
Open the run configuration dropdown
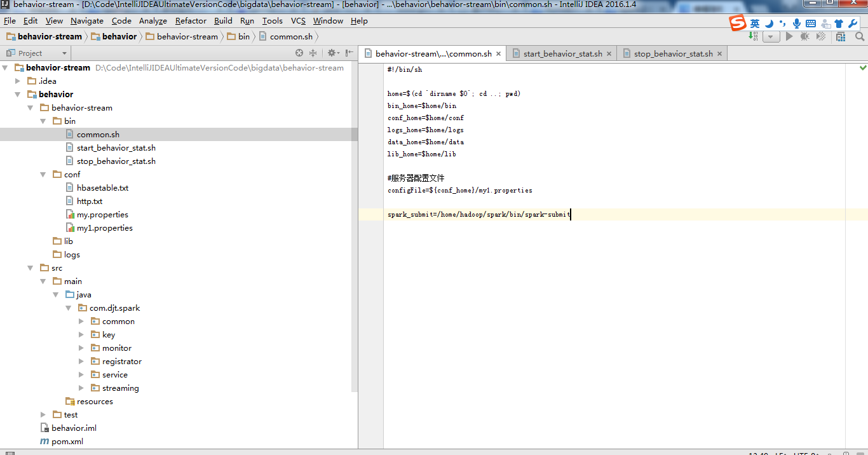coord(771,37)
